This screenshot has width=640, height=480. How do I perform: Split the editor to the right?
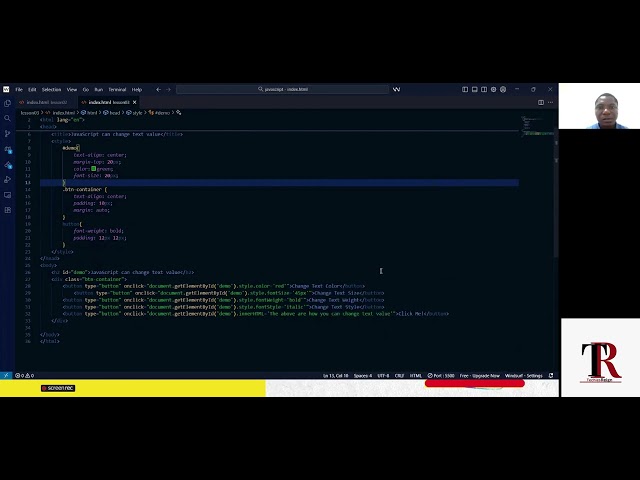point(541,102)
